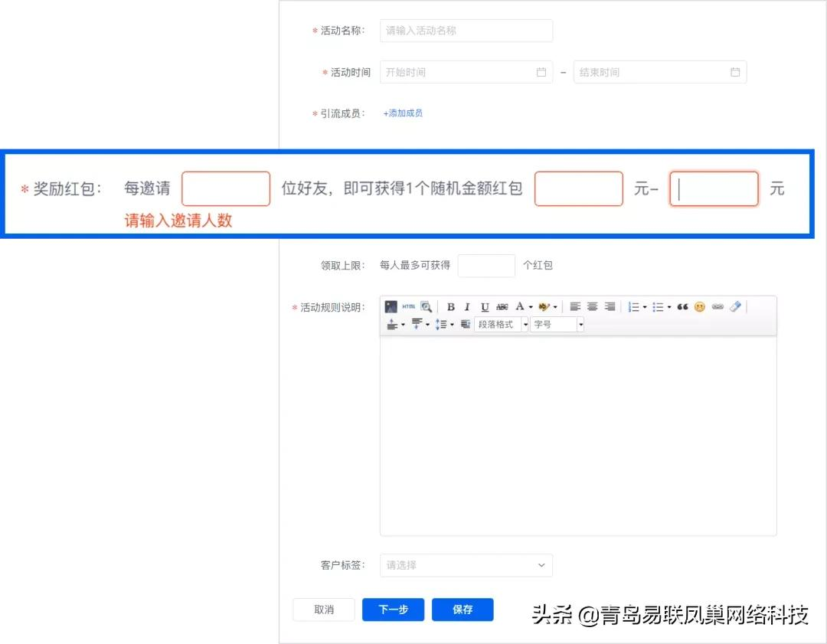Screen dimensions: 827x644
Task: Open the 开始时间 date picker calendar icon
Action: [541, 71]
